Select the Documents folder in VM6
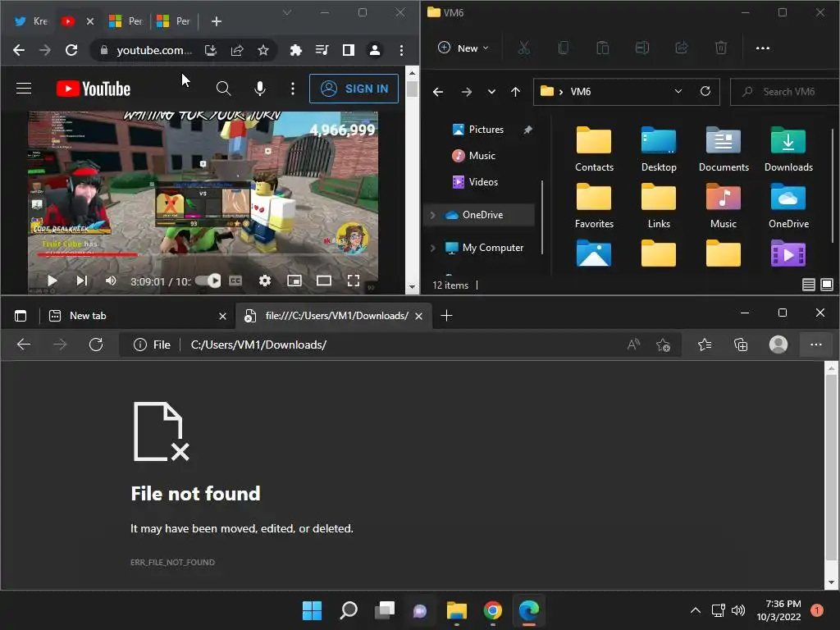The width and height of the screenshot is (840, 630). [724, 149]
